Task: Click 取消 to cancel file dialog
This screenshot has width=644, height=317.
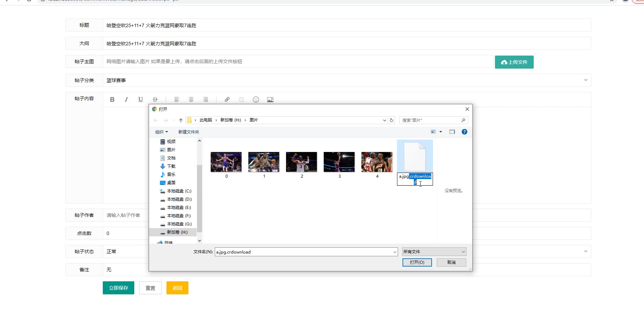Action: (x=451, y=262)
